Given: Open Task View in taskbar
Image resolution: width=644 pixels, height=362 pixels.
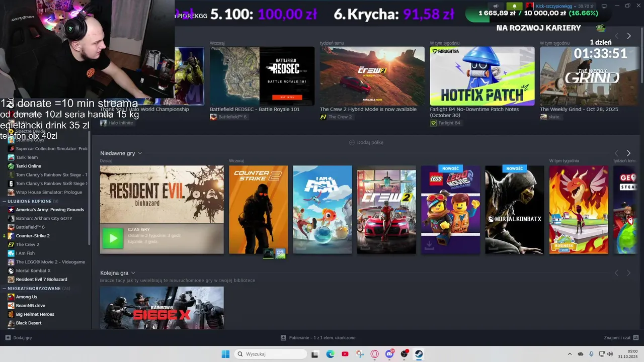Looking at the screenshot, I should (x=315, y=354).
